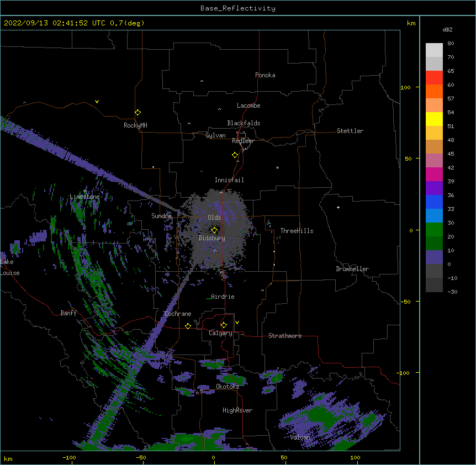
Task: Click the white caret marker west of Ponoka
Action: point(202,81)
